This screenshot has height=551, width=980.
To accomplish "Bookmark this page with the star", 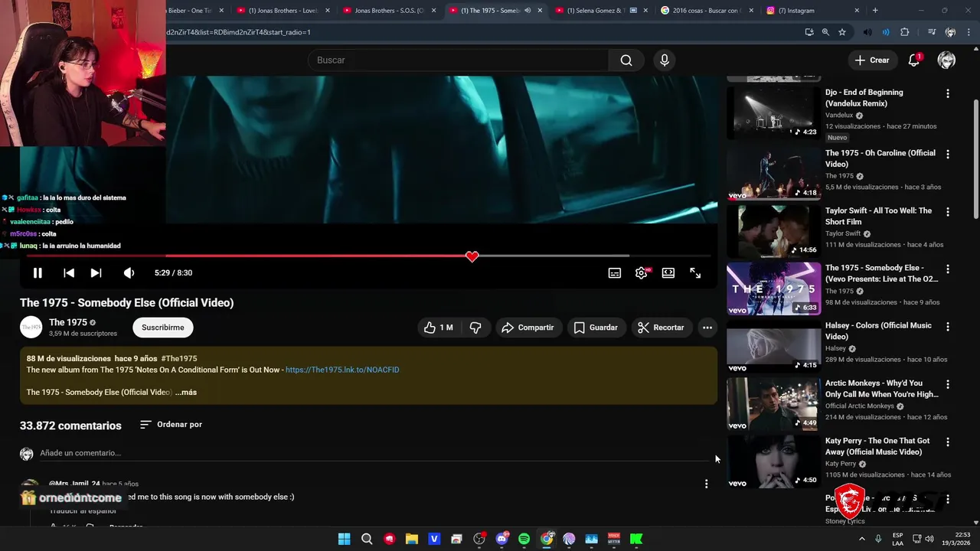I will pyautogui.click(x=842, y=32).
